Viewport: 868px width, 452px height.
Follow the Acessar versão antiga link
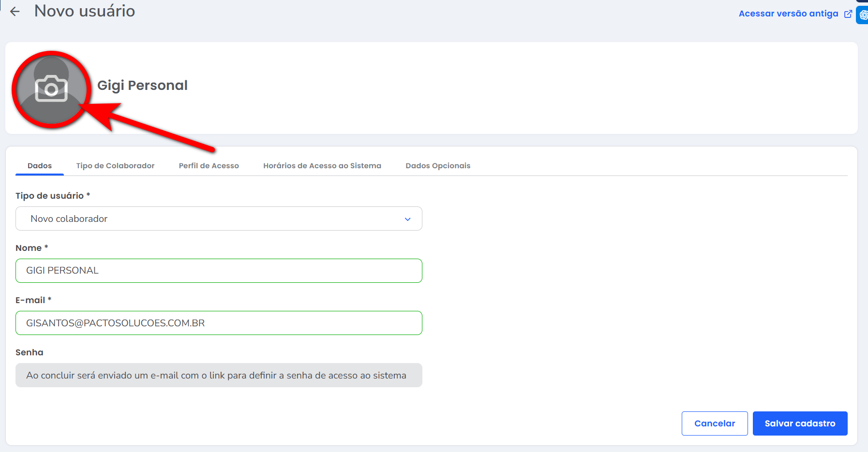click(788, 14)
